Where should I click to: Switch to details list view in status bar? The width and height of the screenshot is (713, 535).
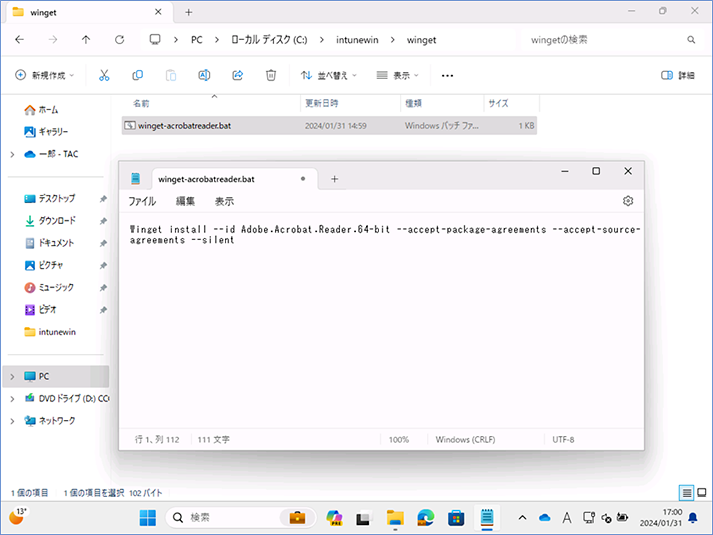(x=687, y=492)
